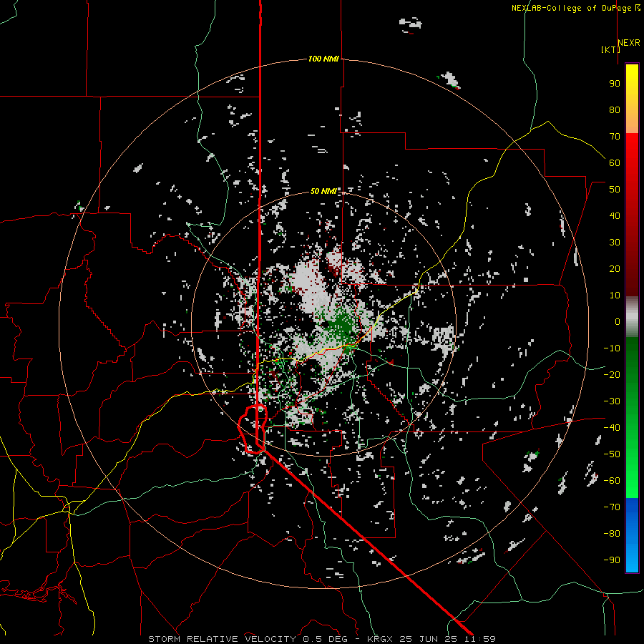The height and width of the screenshot is (644, 644).
Task: Click the -40 value on the velocity scale
Action: coord(612,428)
